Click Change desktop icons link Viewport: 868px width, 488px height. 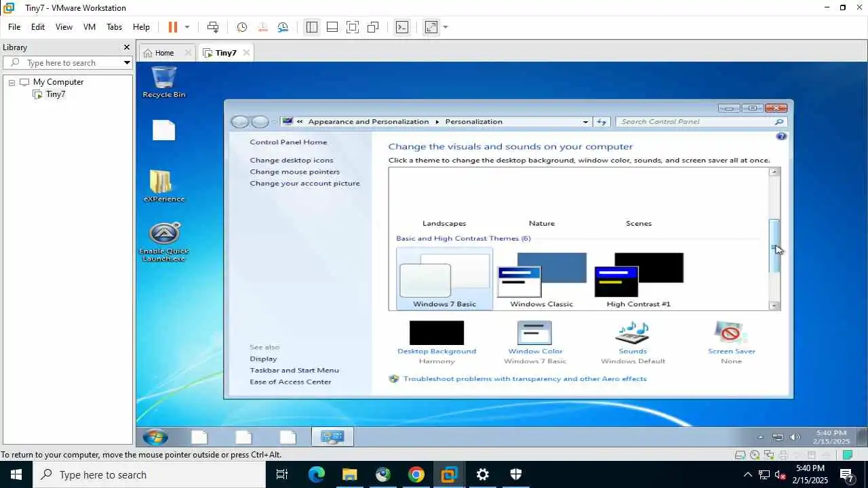pyautogui.click(x=292, y=161)
